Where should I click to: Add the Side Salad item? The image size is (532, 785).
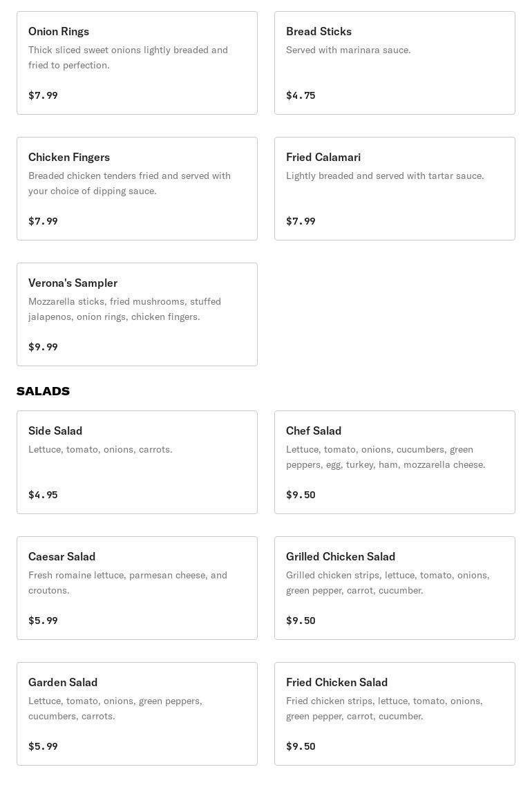click(x=137, y=462)
